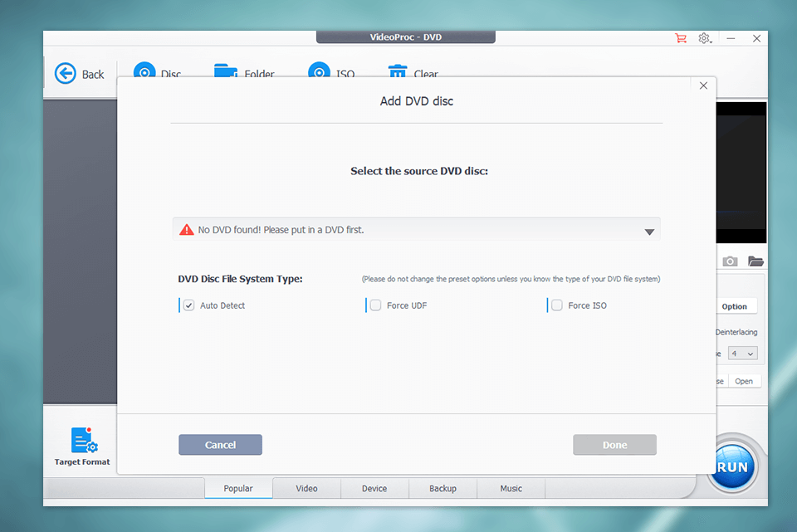Enable the Force ISO checkbox
The height and width of the screenshot is (532, 797).
[557, 305]
